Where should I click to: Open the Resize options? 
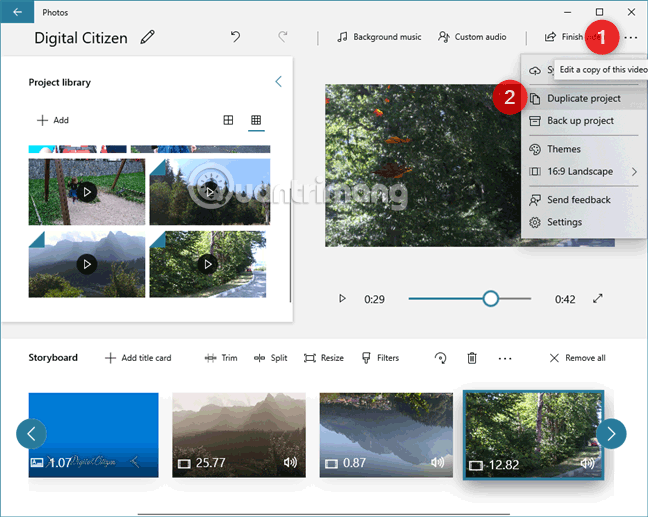tap(324, 358)
